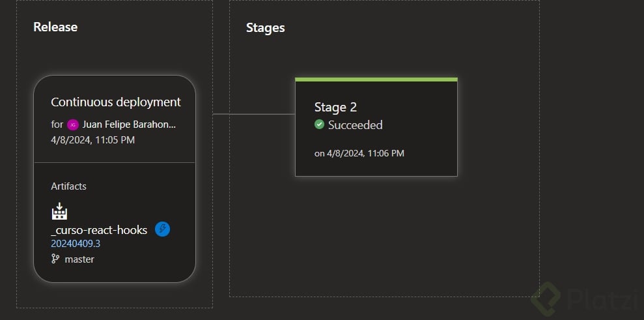Click the connector line between release and stage
This screenshot has height=320, width=644.
pyautogui.click(x=254, y=114)
